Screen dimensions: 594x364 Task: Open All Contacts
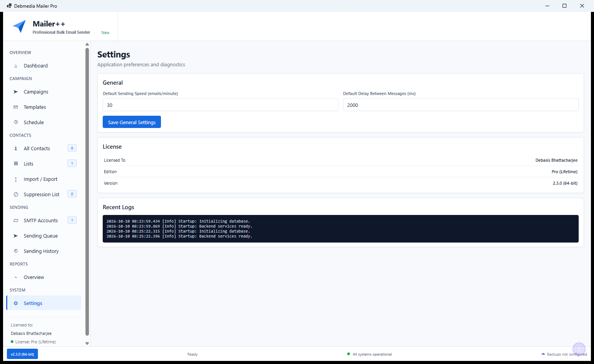[44, 149]
